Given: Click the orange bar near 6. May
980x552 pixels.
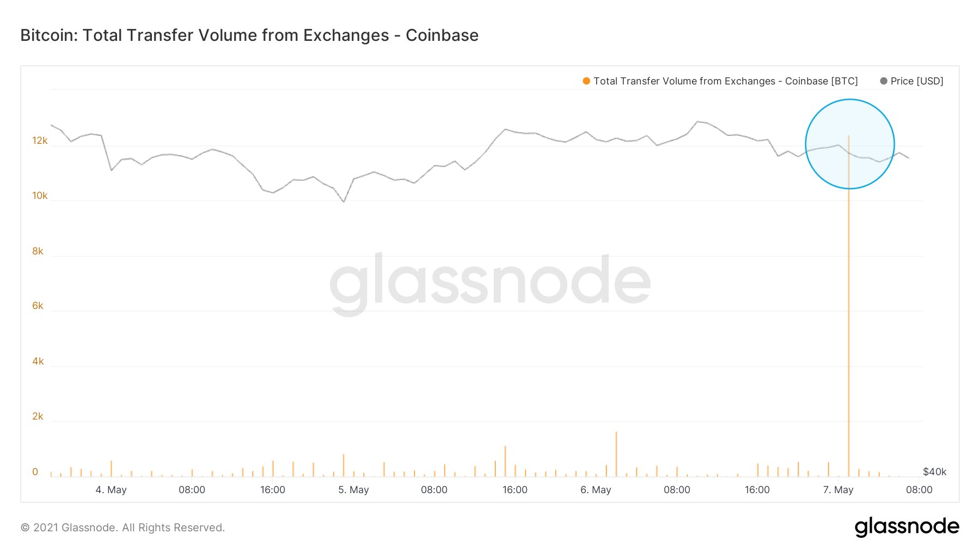Looking at the screenshot, I should pos(616,454).
